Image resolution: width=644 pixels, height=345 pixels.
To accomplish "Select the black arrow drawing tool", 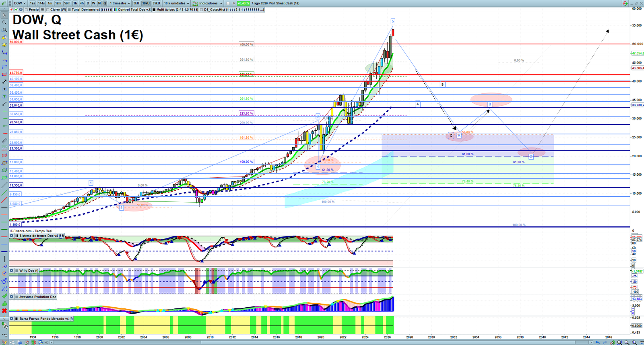I will tap(4, 82).
